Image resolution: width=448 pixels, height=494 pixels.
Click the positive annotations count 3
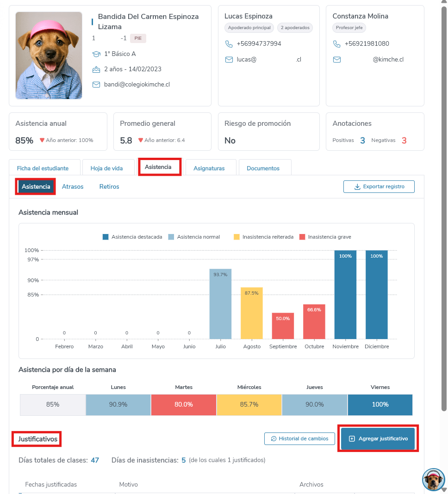362,141
